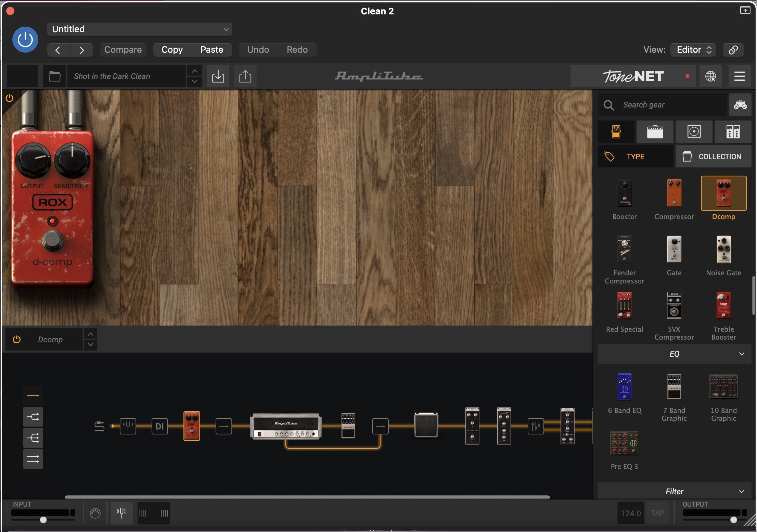This screenshot has width=757, height=532.
Task: Click the Dcomp slot down arrow
Action: [x=91, y=345]
